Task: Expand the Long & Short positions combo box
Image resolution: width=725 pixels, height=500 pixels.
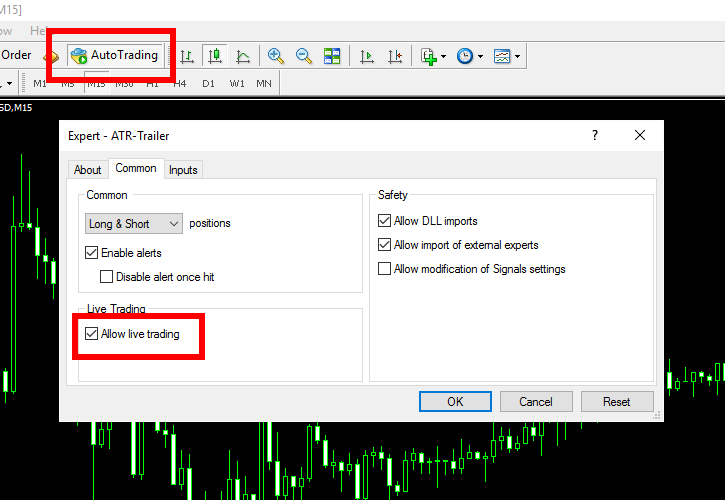Action: coord(134,224)
